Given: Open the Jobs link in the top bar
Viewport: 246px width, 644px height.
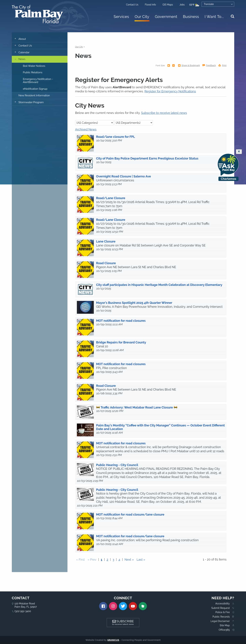Looking at the screenshot, I should point(182,4).
